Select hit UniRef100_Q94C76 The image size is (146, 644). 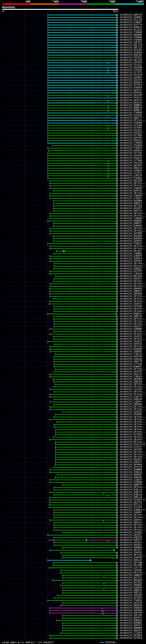(x=131, y=15)
